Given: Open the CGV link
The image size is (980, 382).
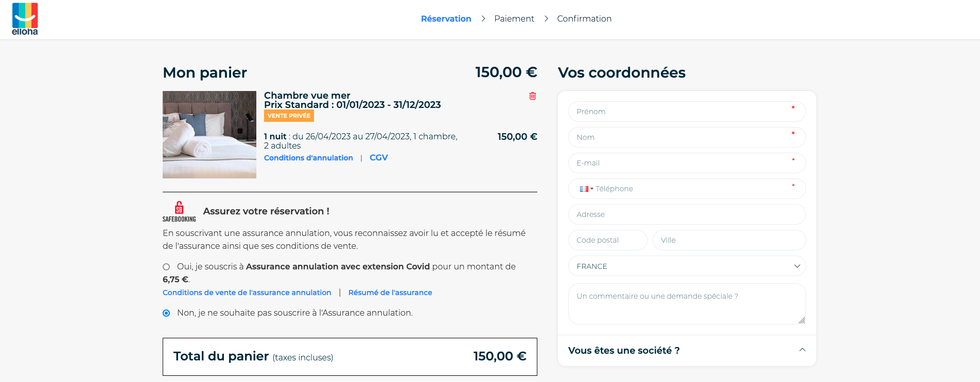Looking at the screenshot, I should [x=379, y=158].
